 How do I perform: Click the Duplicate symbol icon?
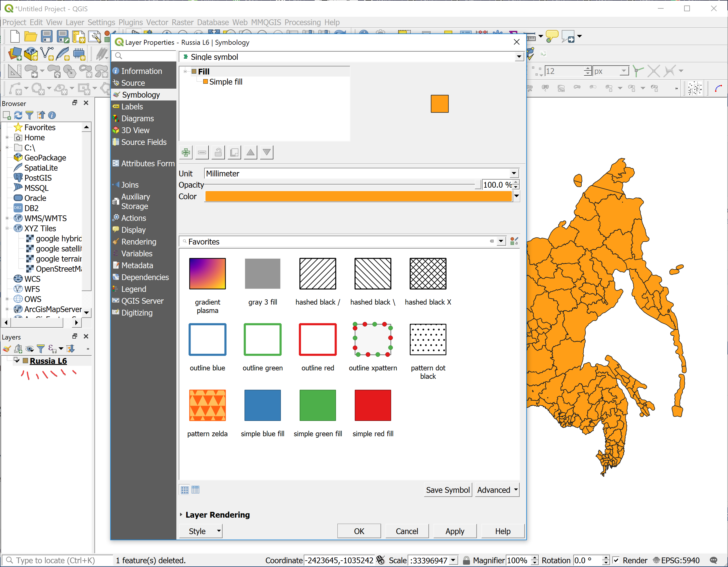235,152
